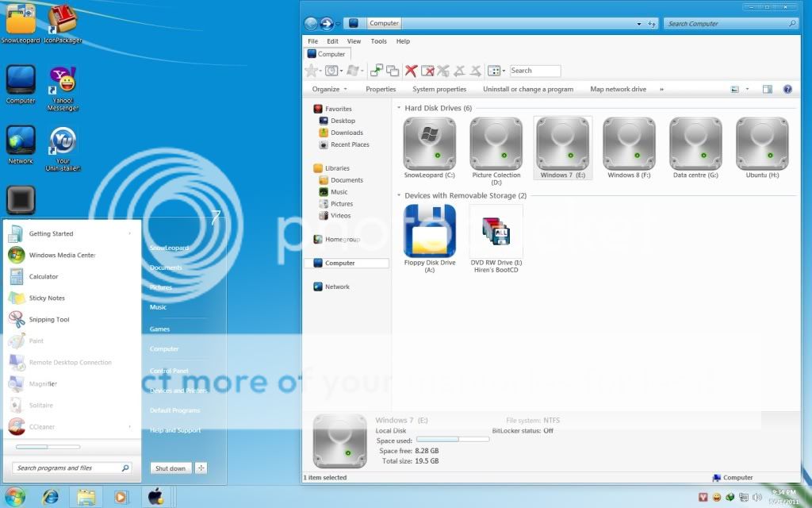Viewport: 812px width, 508px height.
Task: Click the overlapping windows toolbar icon
Action: coord(393,71)
